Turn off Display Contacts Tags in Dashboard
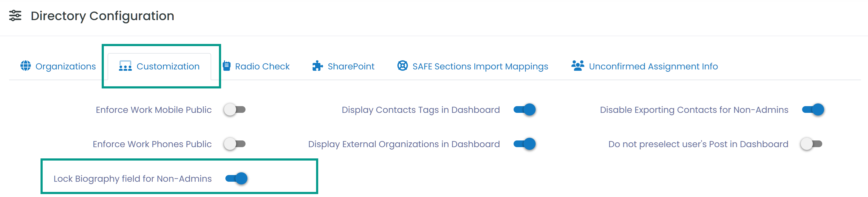 [x=525, y=110]
